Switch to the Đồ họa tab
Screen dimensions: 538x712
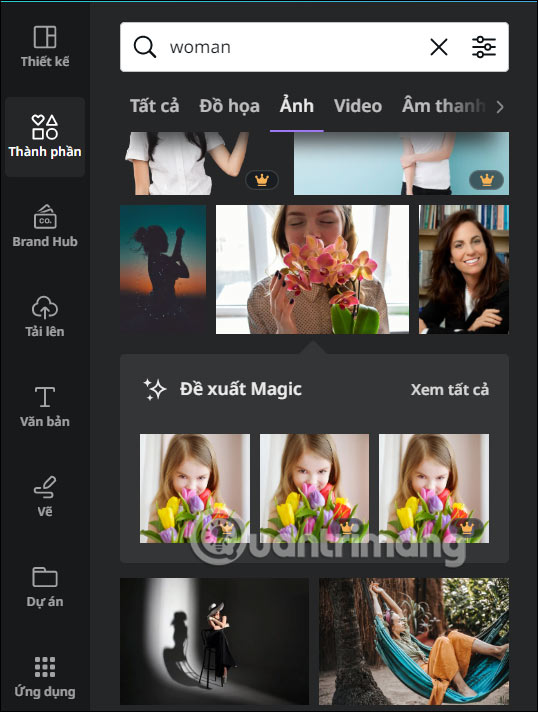tap(229, 106)
